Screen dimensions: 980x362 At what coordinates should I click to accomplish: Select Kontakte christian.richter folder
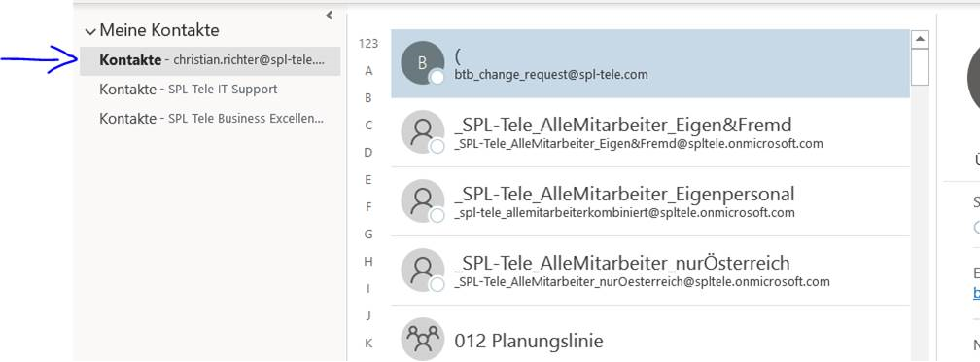pyautogui.click(x=210, y=60)
